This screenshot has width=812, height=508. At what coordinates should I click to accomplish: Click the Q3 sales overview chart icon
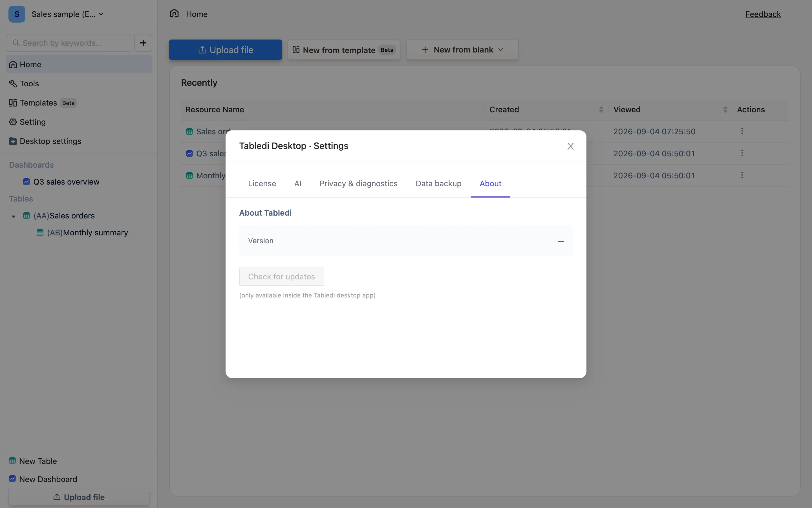(x=27, y=182)
